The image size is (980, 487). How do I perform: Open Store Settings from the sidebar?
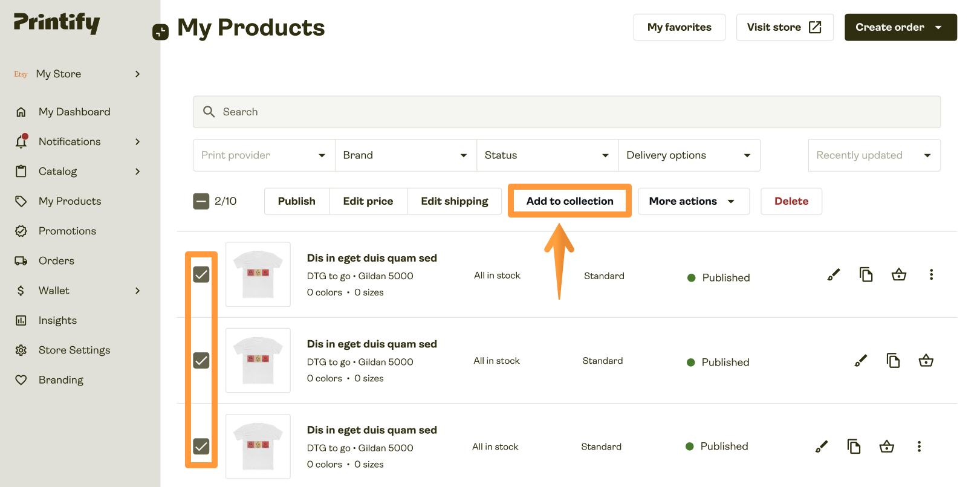point(74,350)
